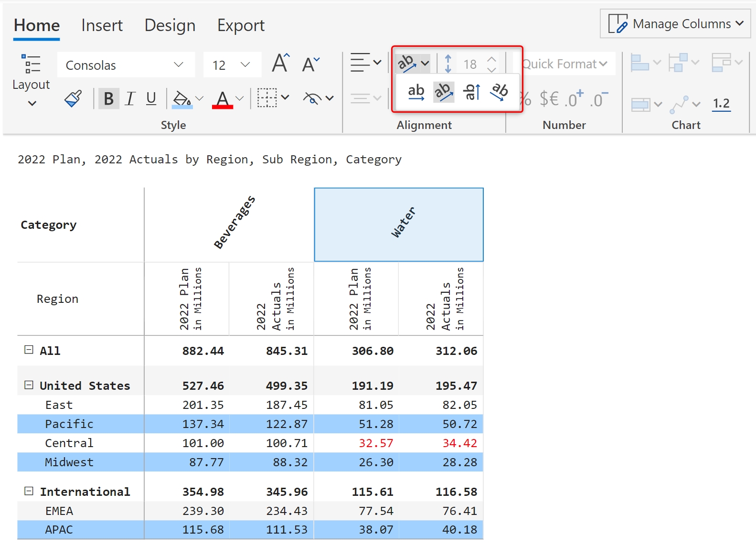Image resolution: width=756 pixels, height=546 pixels.
Task: Toggle Italic formatting
Action: click(x=130, y=99)
